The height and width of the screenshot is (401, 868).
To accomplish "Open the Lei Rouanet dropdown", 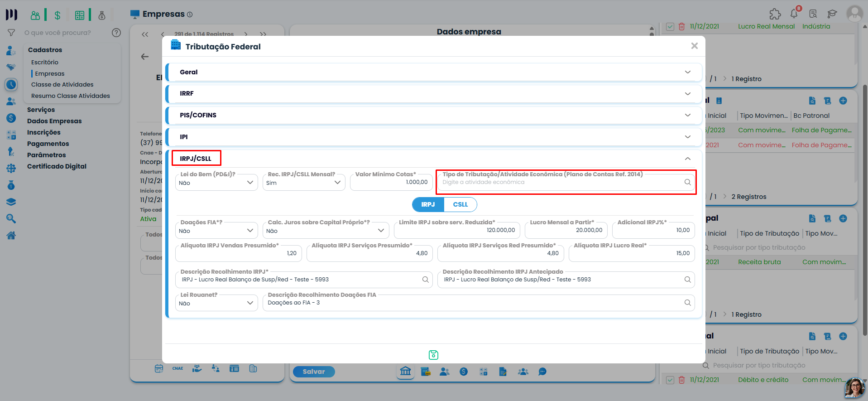I will tap(216, 303).
